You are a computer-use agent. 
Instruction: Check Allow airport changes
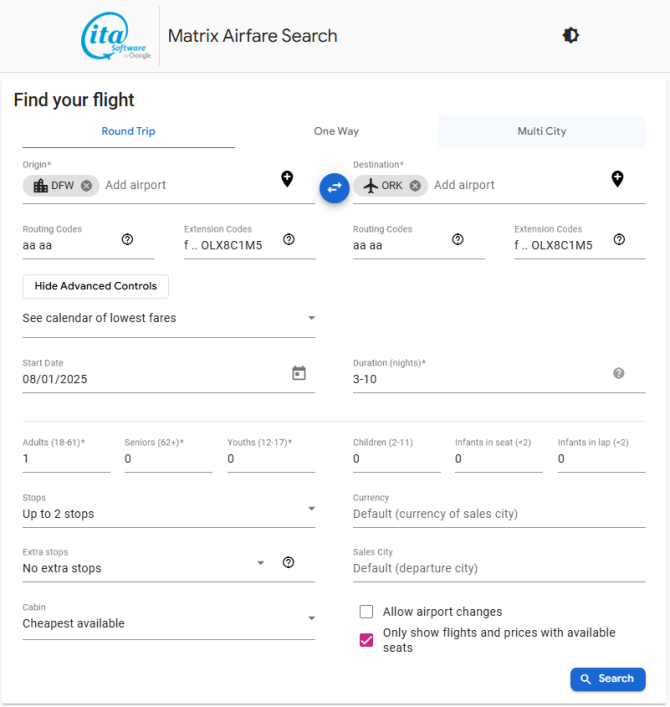[x=366, y=611]
